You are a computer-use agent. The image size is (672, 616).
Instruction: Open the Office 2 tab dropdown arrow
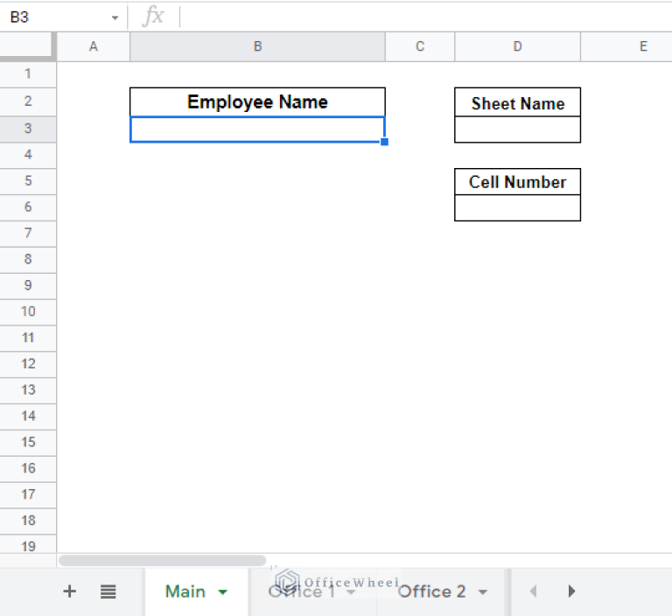point(482,592)
